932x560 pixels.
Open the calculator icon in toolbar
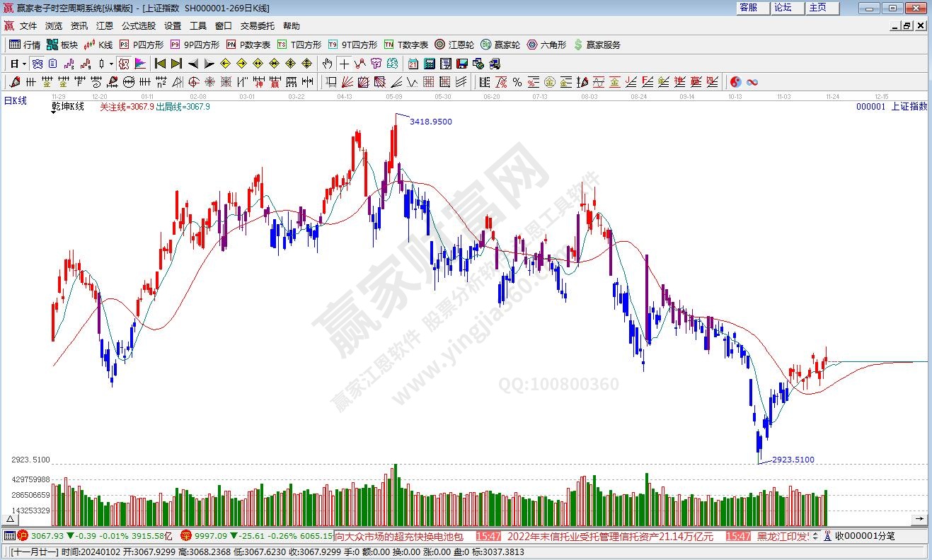click(x=430, y=64)
